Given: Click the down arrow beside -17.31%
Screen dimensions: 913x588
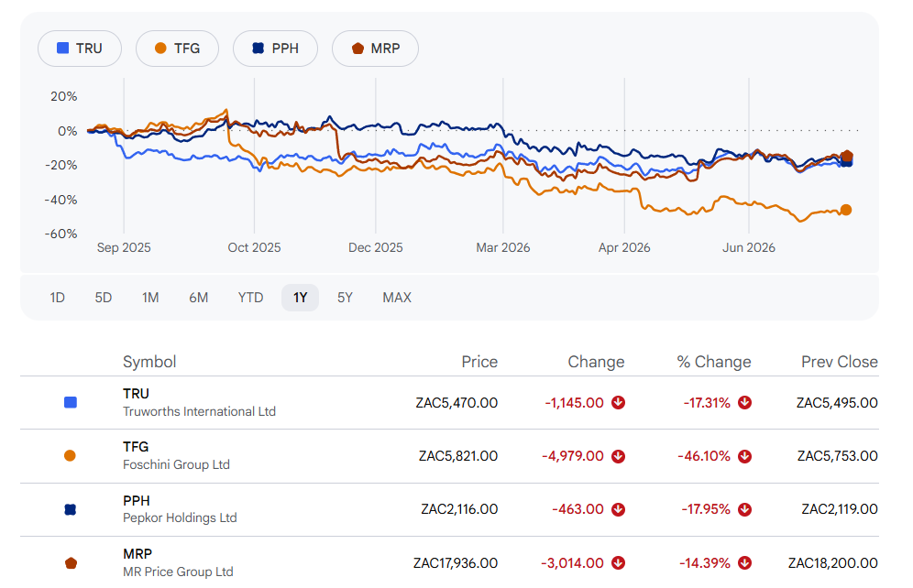Looking at the screenshot, I should coord(744,402).
